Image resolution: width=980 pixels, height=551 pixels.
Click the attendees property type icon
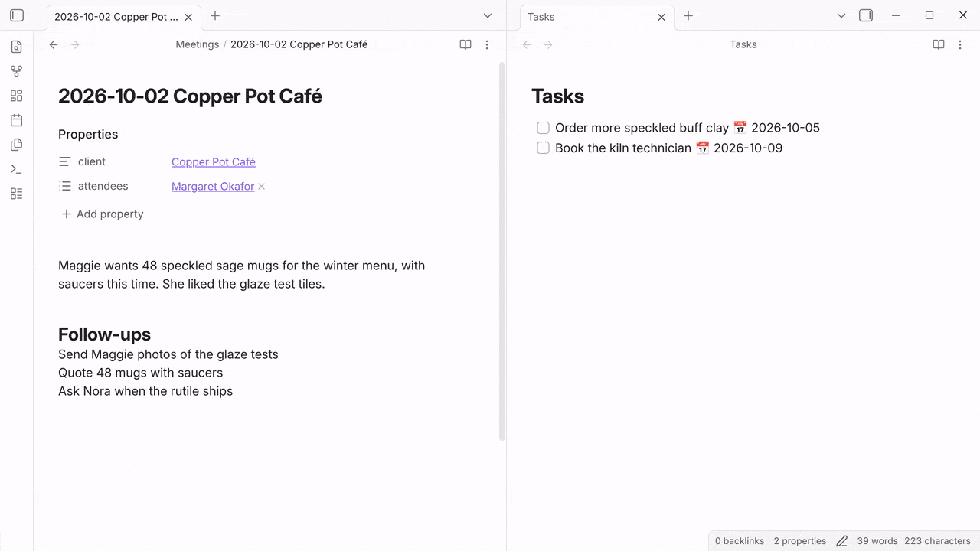point(65,186)
